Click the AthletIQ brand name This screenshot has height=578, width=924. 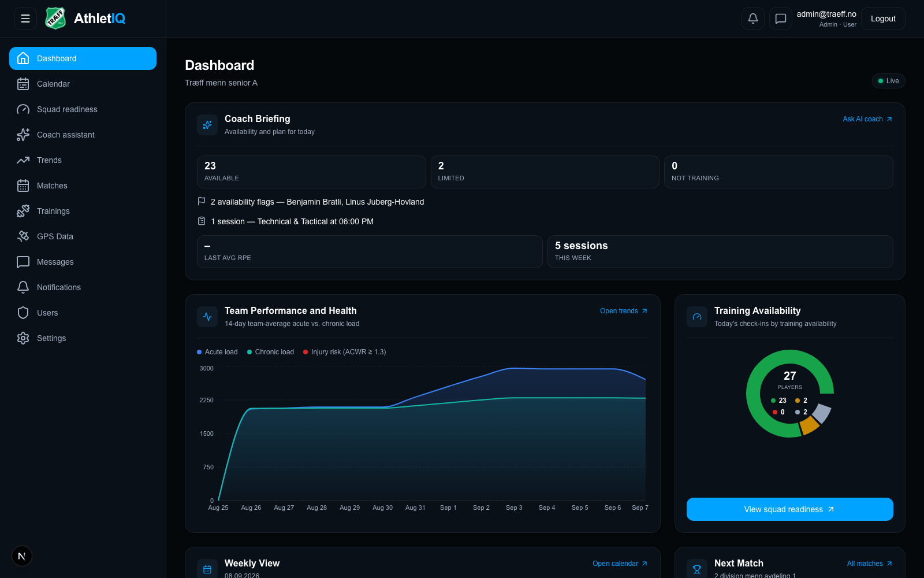(x=99, y=18)
